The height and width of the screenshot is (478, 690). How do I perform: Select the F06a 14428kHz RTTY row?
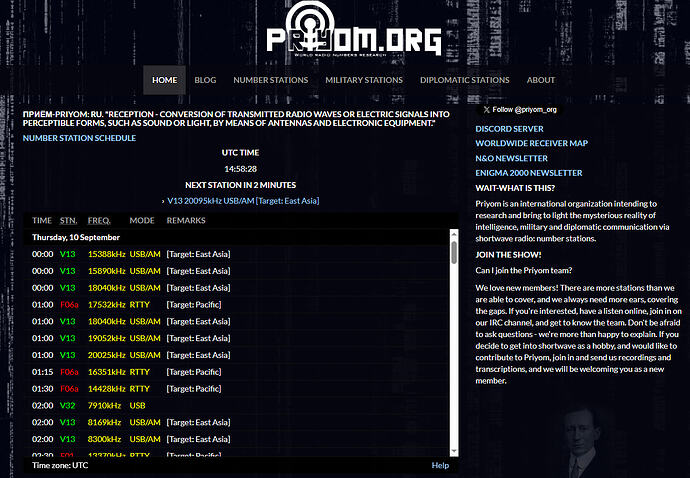click(237, 389)
